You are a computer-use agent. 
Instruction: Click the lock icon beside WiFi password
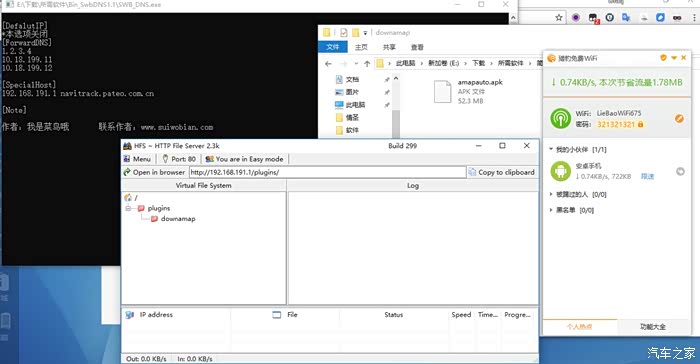(641, 124)
